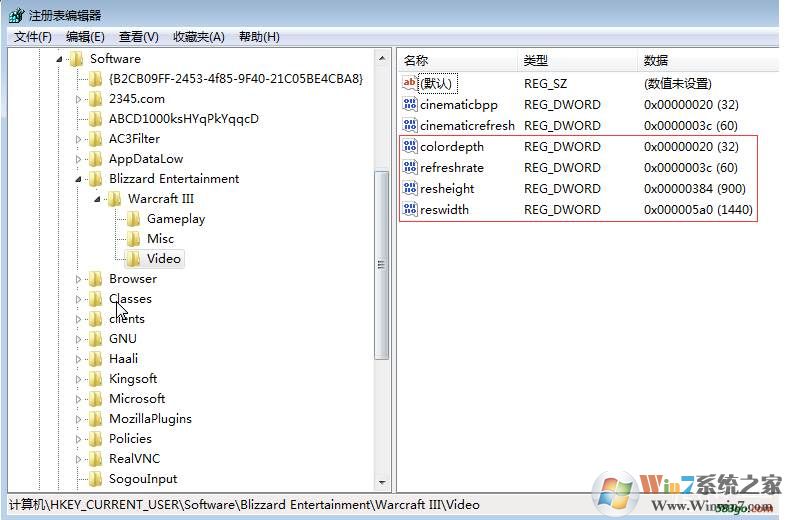This screenshot has height=520, width=789.
Task: Expand the Kingsoft key
Action: tap(78, 379)
